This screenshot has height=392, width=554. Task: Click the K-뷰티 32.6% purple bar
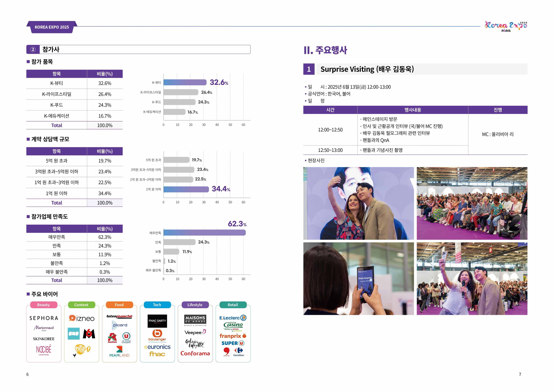click(x=185, y=82)
